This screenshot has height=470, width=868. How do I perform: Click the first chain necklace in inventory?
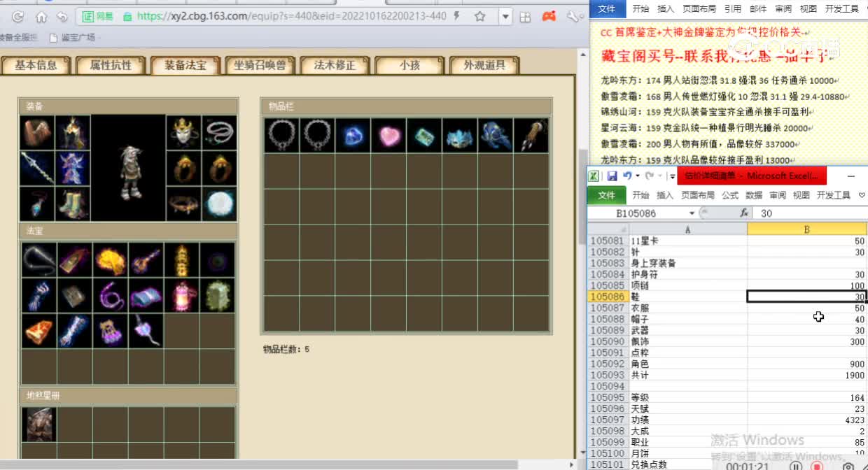coord(281,136)
